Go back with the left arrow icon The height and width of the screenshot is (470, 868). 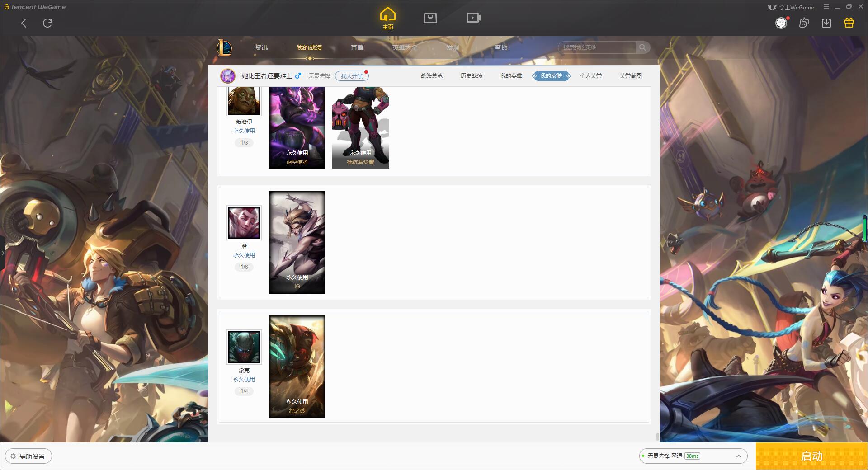click(24, 23)
